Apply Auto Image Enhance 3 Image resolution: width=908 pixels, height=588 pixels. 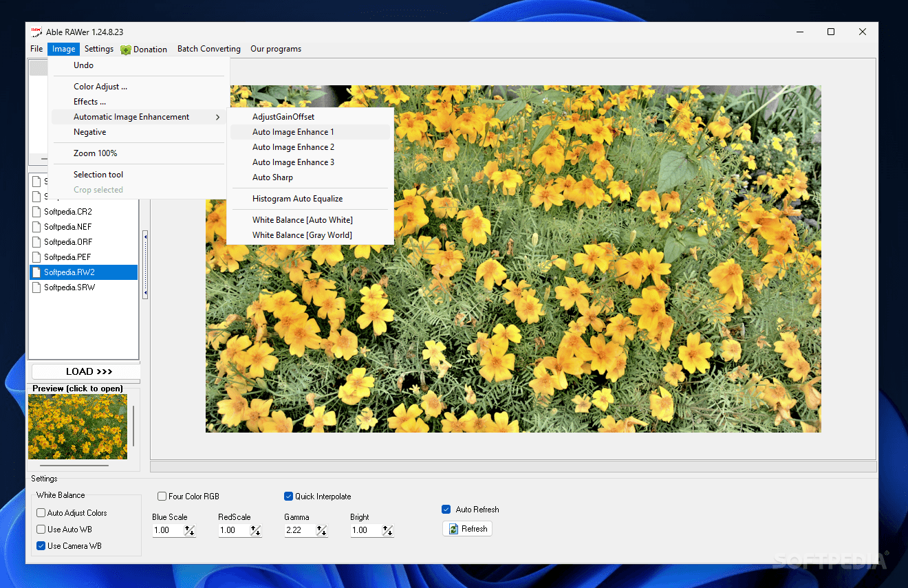coord(310,162)
